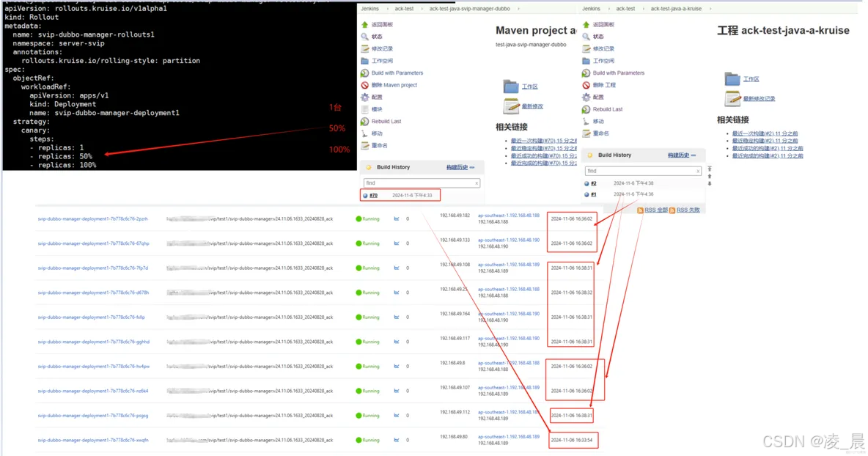Open the monitoring chart icon for pod ending ggnhd

(397, 342)
